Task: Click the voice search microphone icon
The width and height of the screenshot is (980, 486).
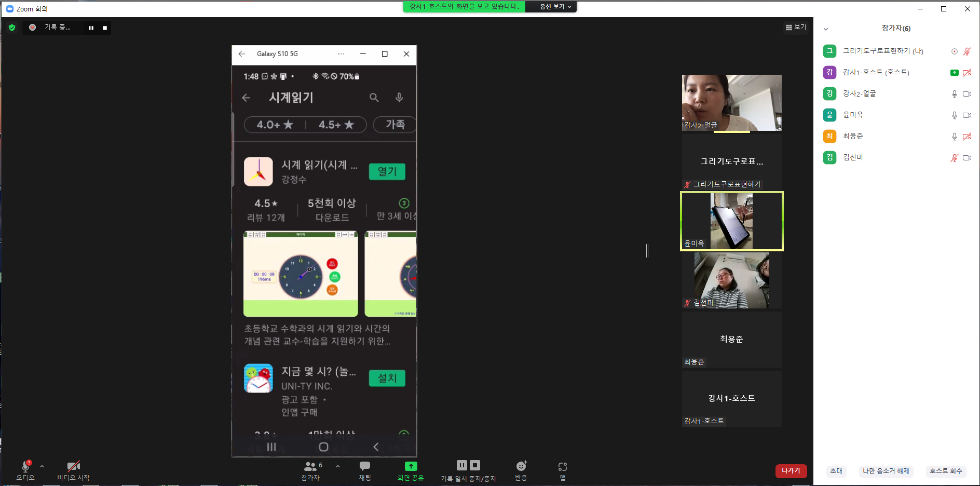Action: pyautogui.click(x=399, y=98)
